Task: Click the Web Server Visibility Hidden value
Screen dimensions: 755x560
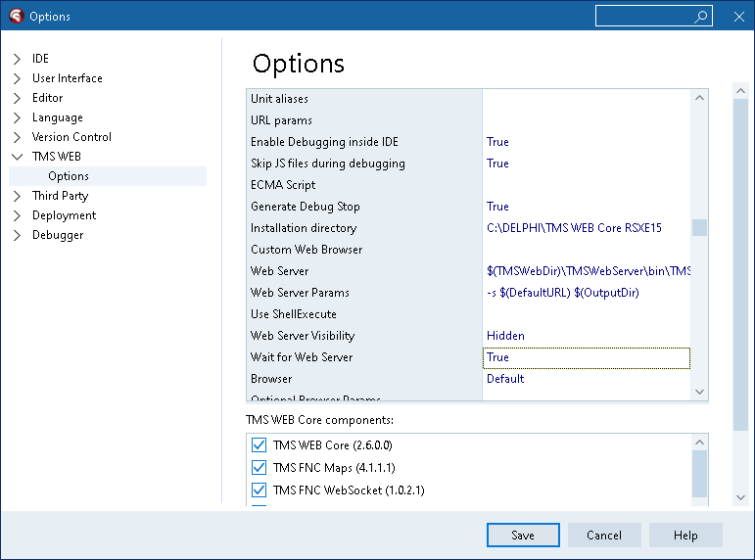Action: tap(505, 336)
